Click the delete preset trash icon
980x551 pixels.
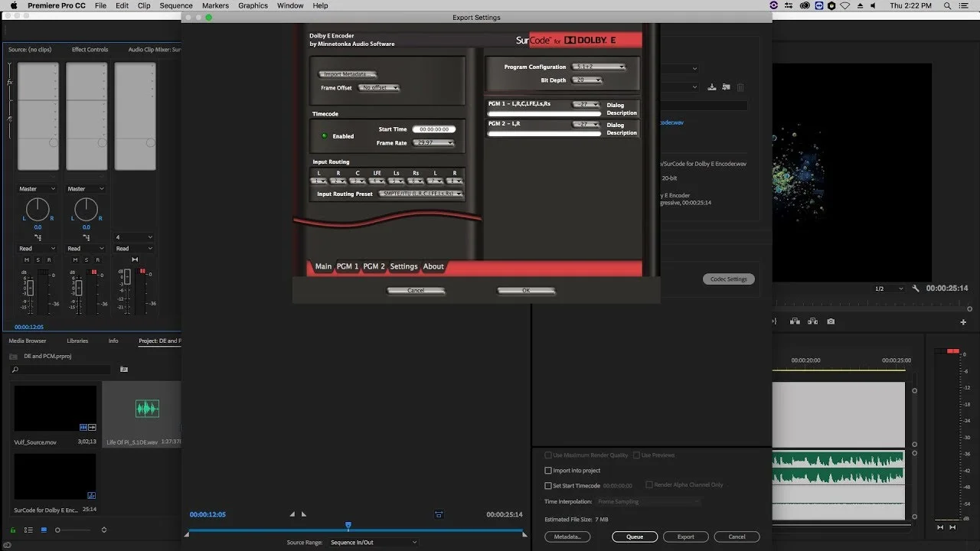pos(740,87)
